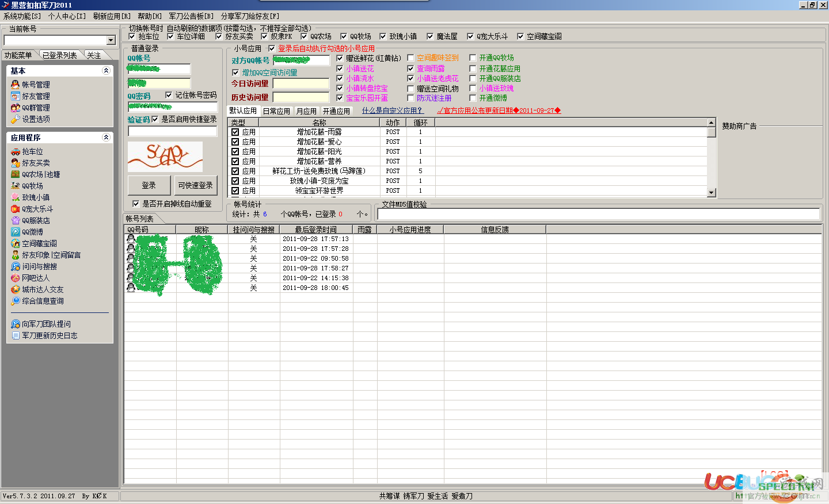Open the 当前帐号 dropdown
The height and width of the screenshot is (504, 829).
pyautogui.click(x=111, y=40)
